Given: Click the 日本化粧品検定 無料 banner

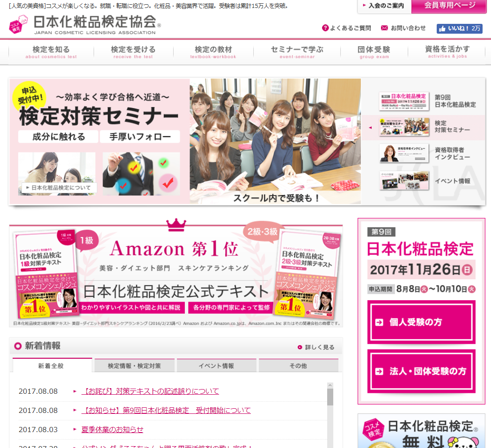Looking at the screenshot, I should click(x=421, y=431).
